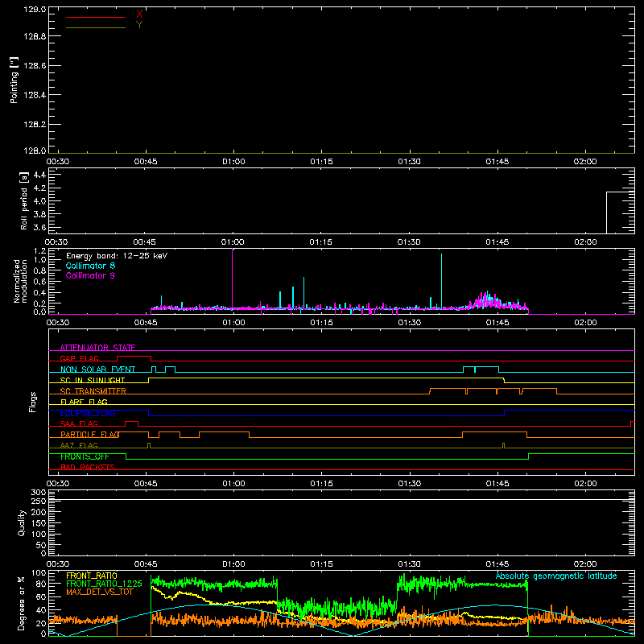Click the tall magenta spike at 01:00

[233, 278]
